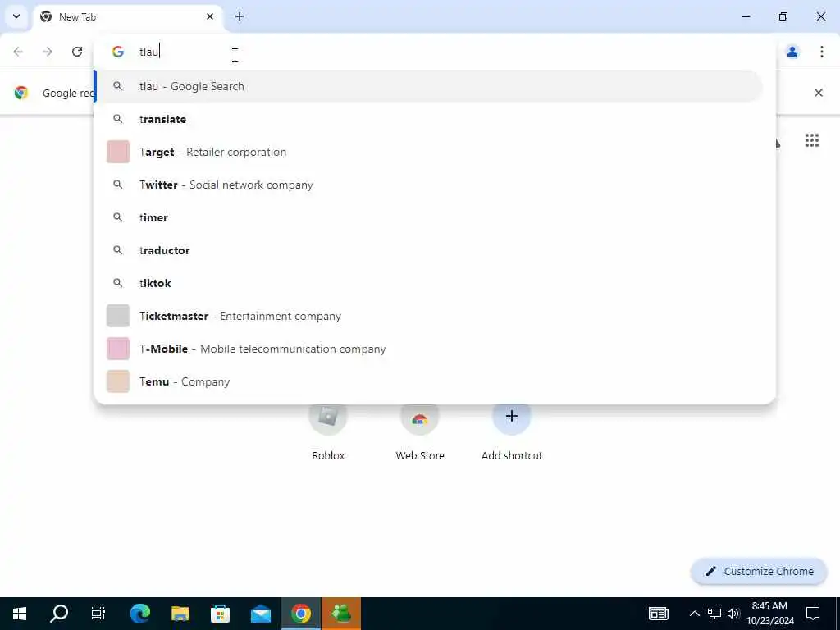The height and width of the screenshot is (630, 840).
Task: Select 'tlau - Google Search' suggestion
Action: [x=428, y=86]
